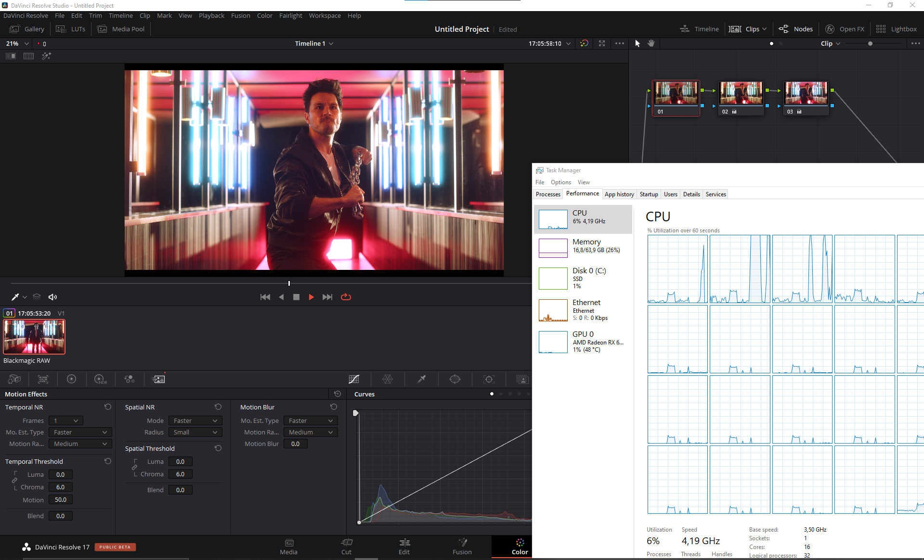Open the LUTs browser
Viewport: 924px width, 560px height.
70,29
